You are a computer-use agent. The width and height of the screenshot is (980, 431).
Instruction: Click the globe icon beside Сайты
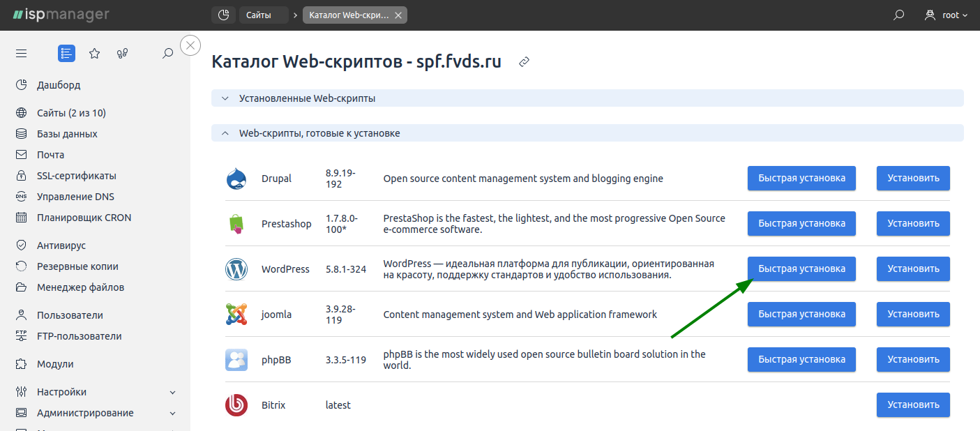(x=21, y=113)
